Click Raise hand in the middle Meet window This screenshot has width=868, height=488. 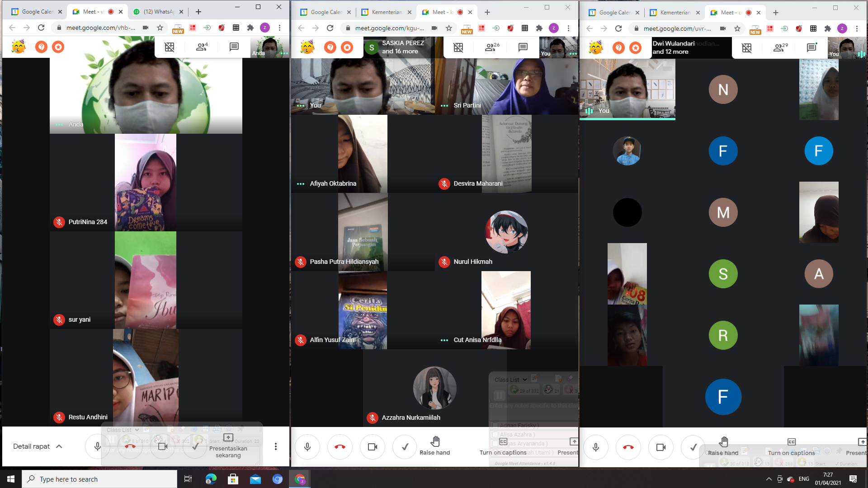click(434, 446)
